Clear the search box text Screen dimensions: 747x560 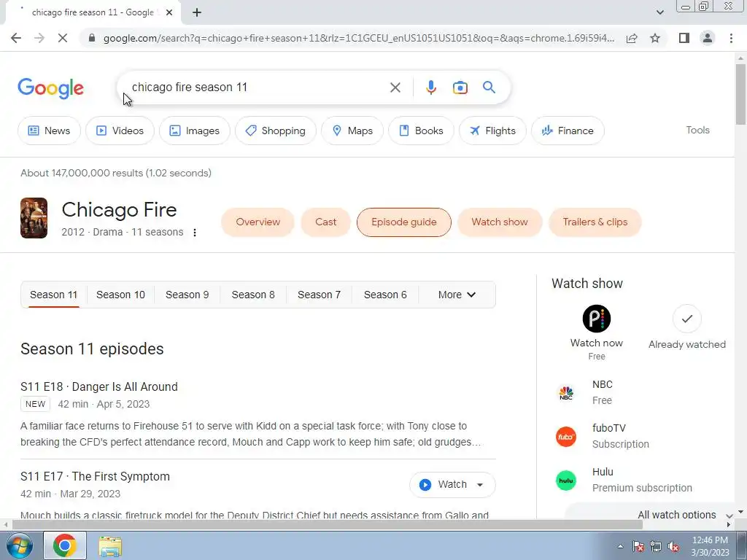pos(395,87)
